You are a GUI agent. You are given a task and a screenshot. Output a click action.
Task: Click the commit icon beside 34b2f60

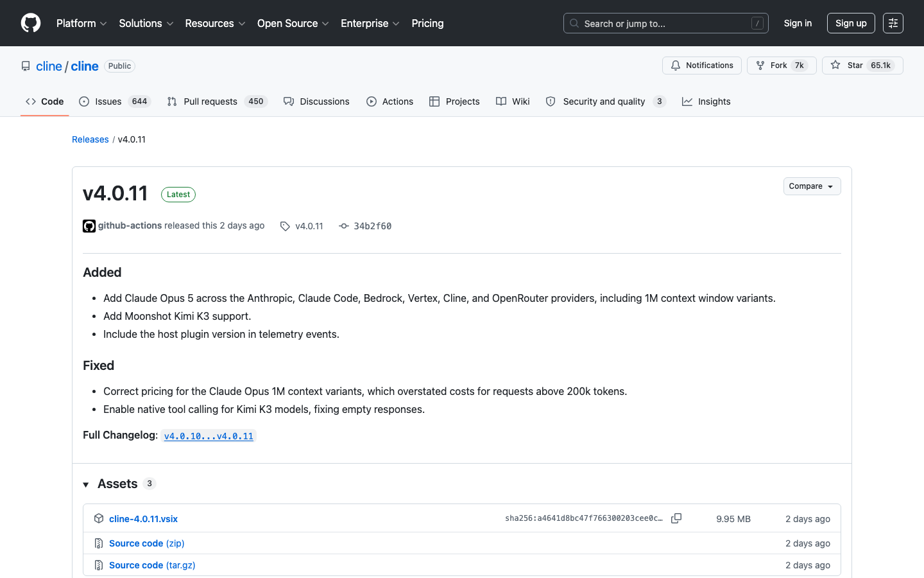(344, 226)
